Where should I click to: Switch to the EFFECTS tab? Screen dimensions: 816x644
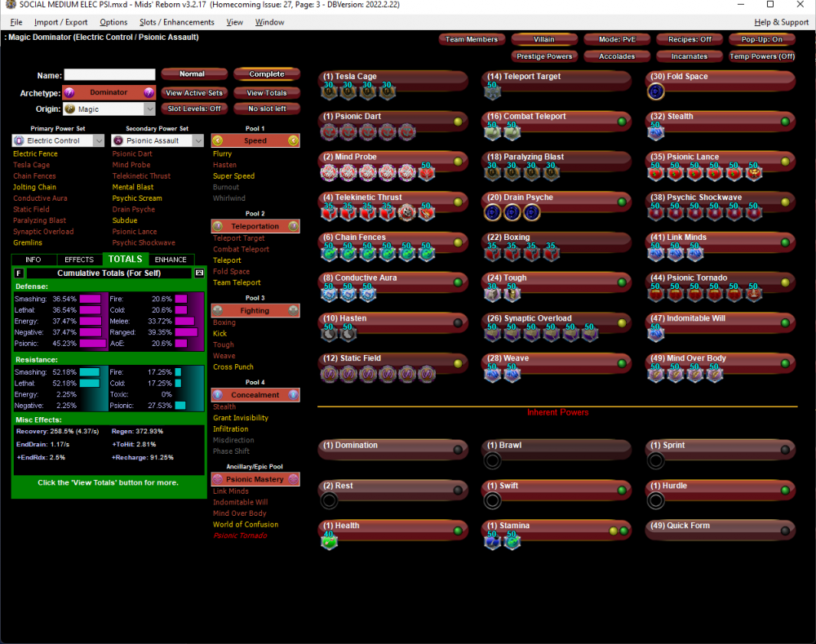[x=79, y=260]
